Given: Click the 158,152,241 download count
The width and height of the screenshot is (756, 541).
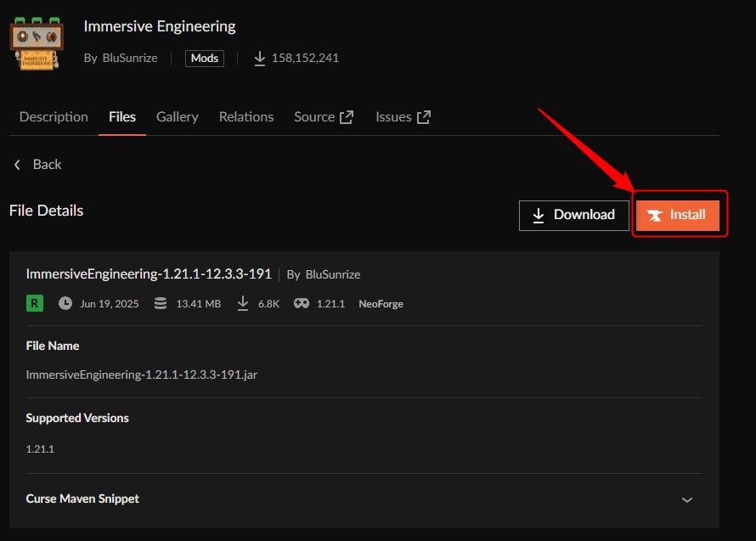Looking at the screenshot, I should click(x=305, y=58).
